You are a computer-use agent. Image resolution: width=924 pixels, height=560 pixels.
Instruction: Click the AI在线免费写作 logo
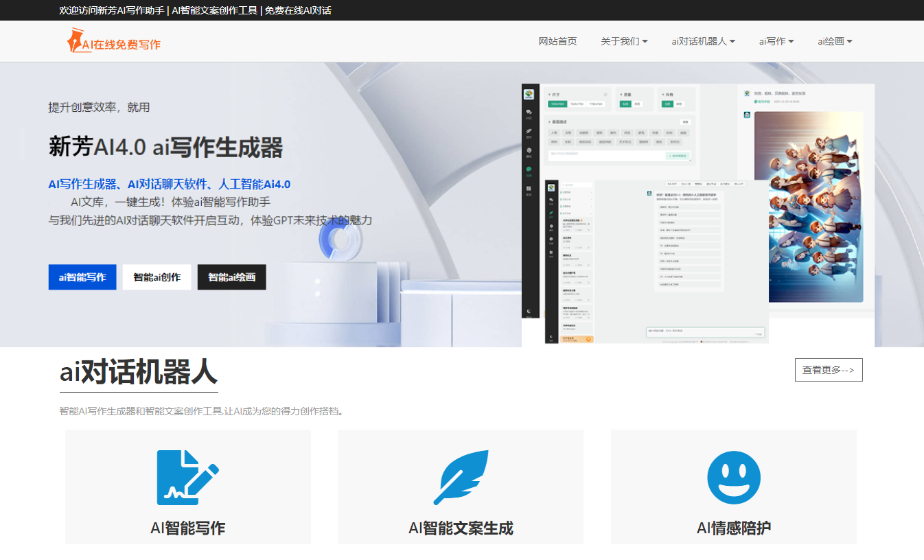click(114, 41)
